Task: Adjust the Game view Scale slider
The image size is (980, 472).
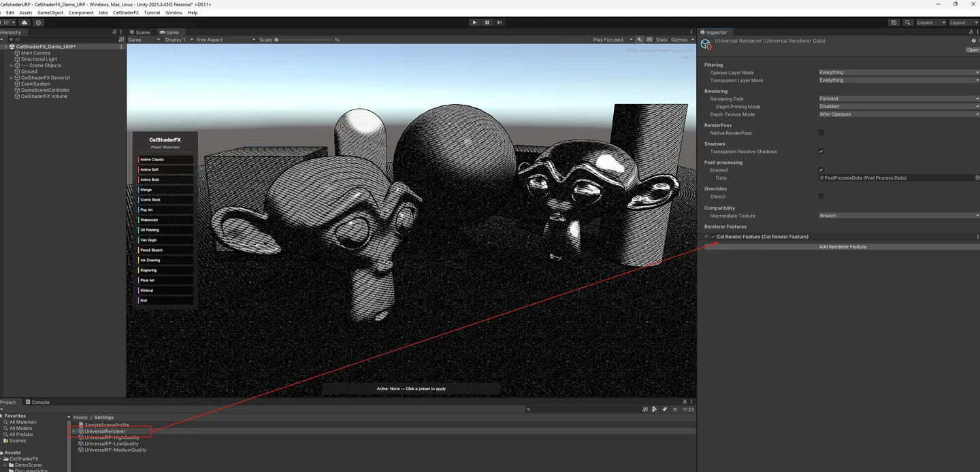Action: tap(303, 39)
